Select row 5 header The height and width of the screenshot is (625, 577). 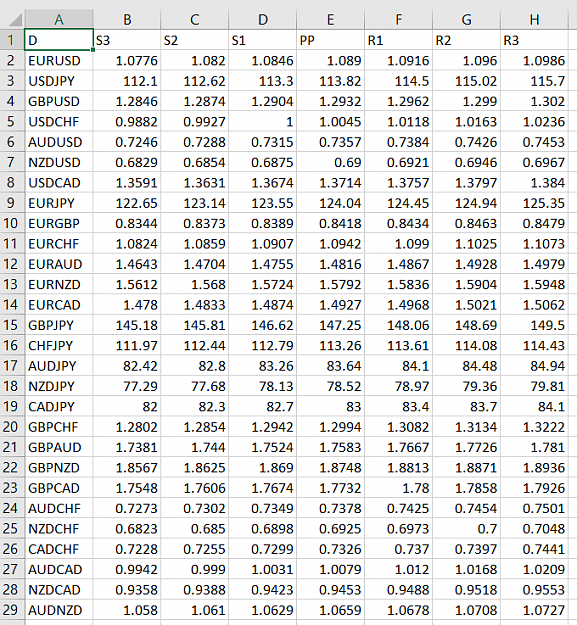(12, 121)
